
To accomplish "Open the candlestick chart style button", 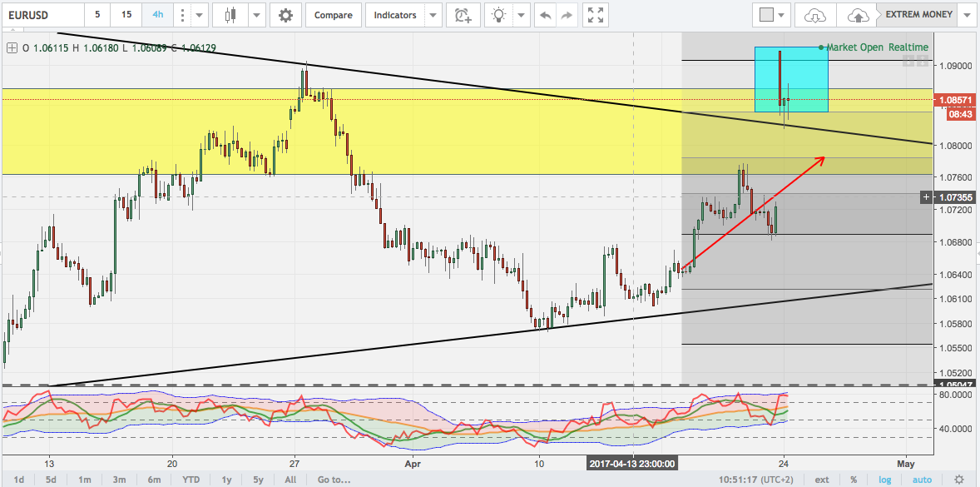I will (230, 15).
